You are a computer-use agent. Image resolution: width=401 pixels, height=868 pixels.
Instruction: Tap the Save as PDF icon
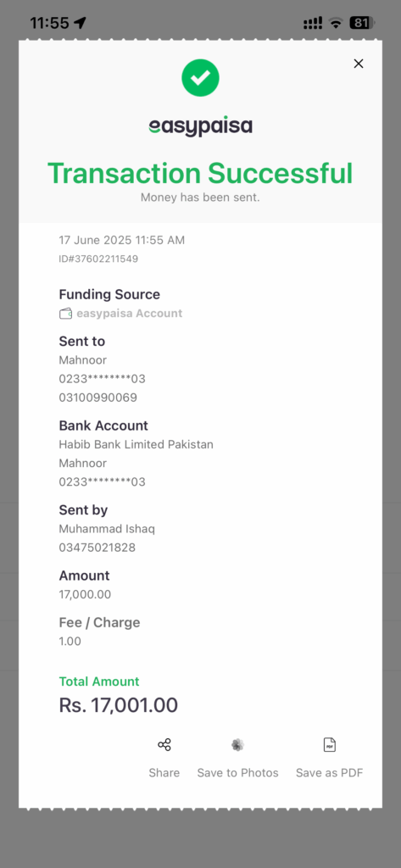[330, 745]
